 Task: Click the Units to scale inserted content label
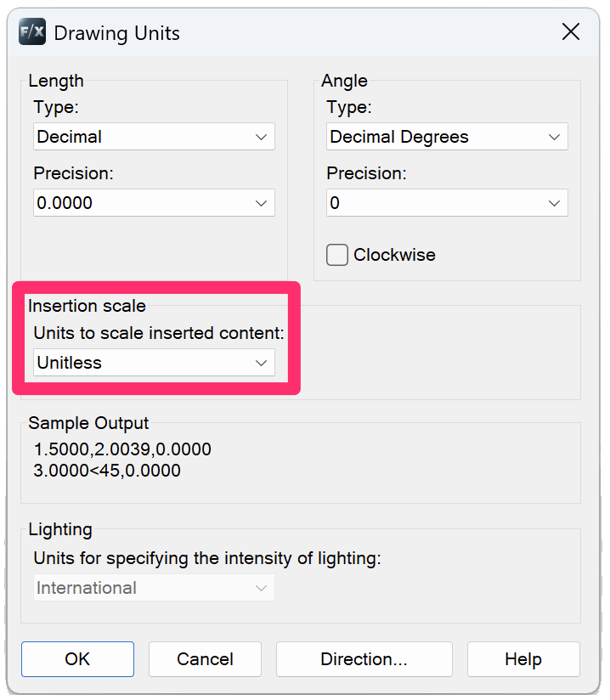159,333
